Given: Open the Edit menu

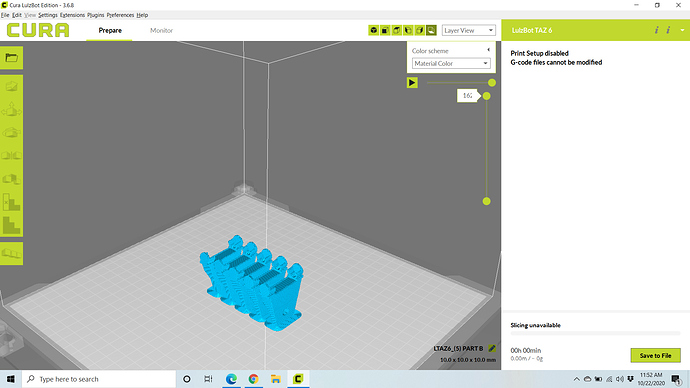Looking at the screenshot, I should click(17, 15).
